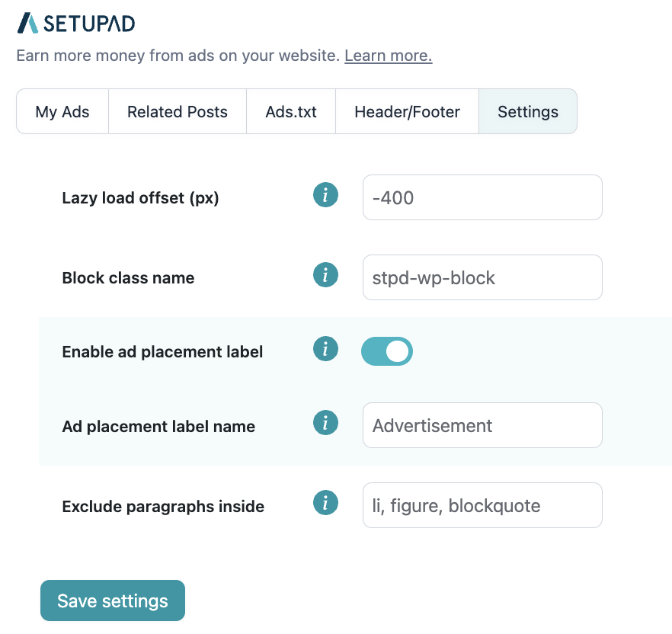The image size is (672, 634).
Task: Click info icon for Block class name
Action: click(x=325, y=275)
